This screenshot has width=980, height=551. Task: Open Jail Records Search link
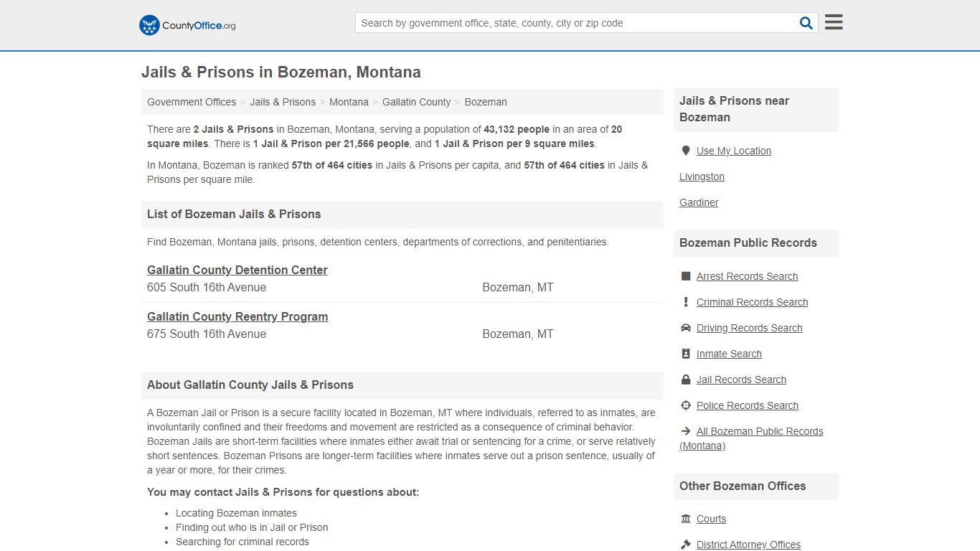pyautogui.click(x=741, y=380)
